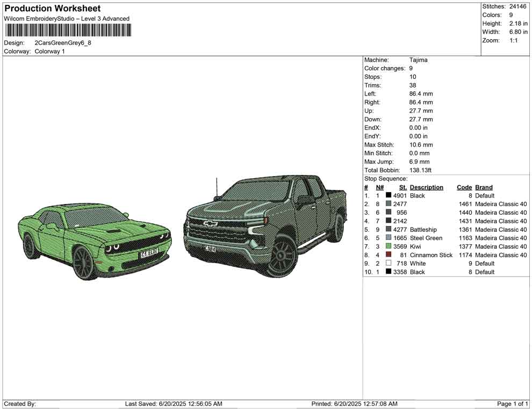
Task: Select the Steel Green color swatch
Action: tap(389, 238)
